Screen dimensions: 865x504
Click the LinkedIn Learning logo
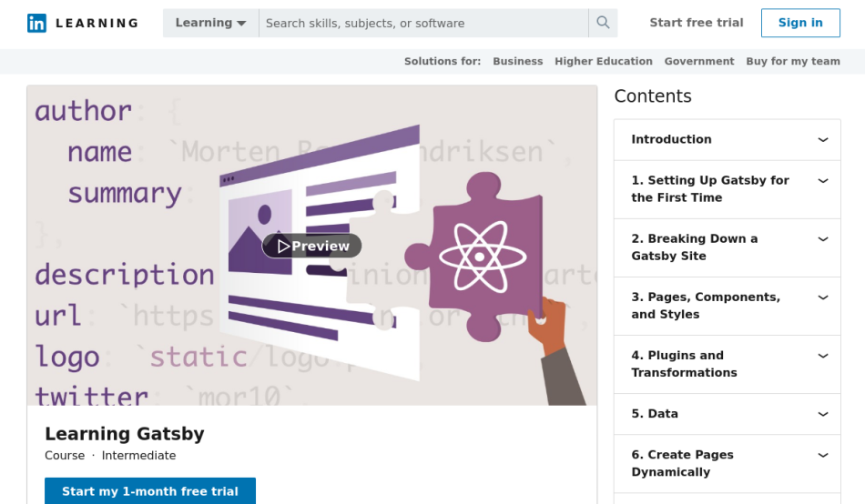pyautogui.click(x=83, y=23)
